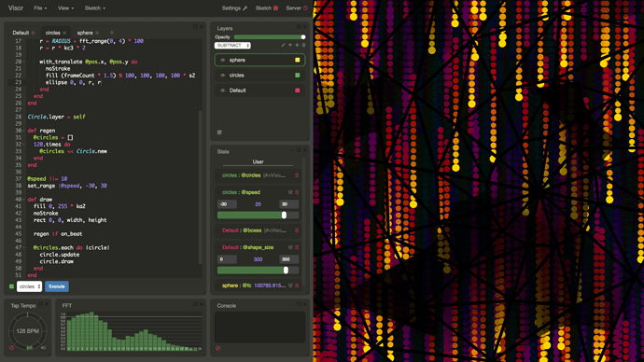Screen dimensions: 644x362
Task: Open the SUBTRACT blend mode dropdown
Action: [232, 46]
